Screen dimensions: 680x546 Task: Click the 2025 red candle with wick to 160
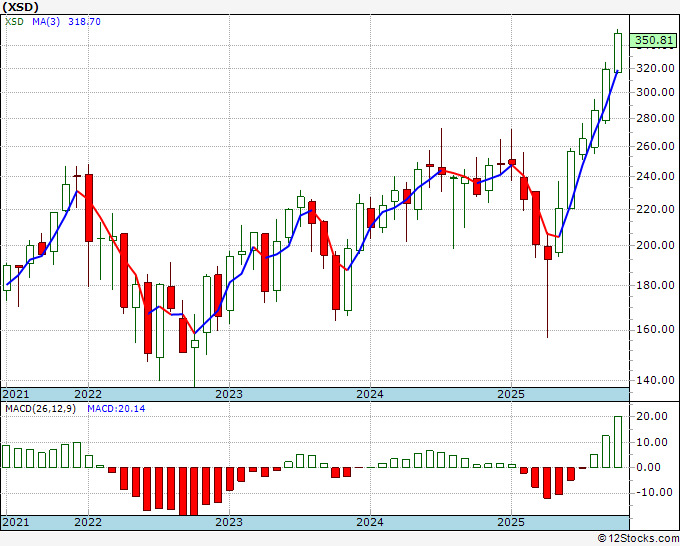point(548,253)
